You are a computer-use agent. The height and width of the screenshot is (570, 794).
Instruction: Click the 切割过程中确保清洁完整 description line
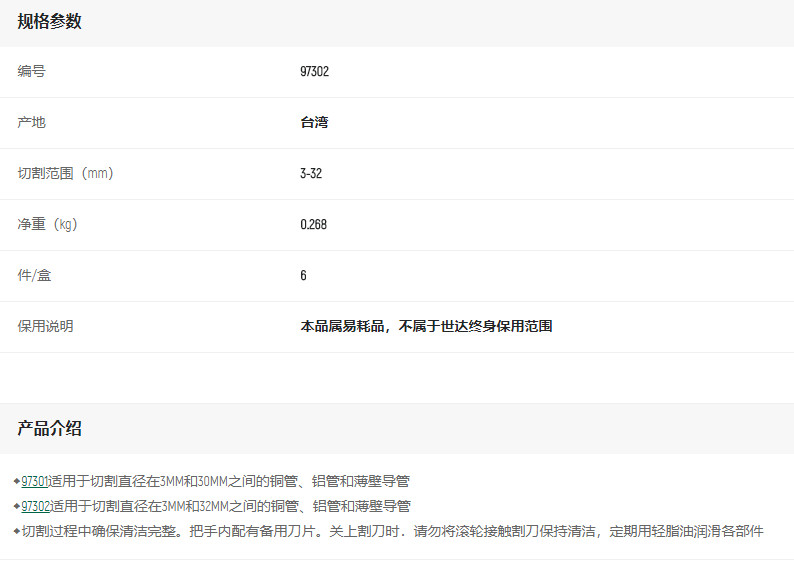click(392, 531)
